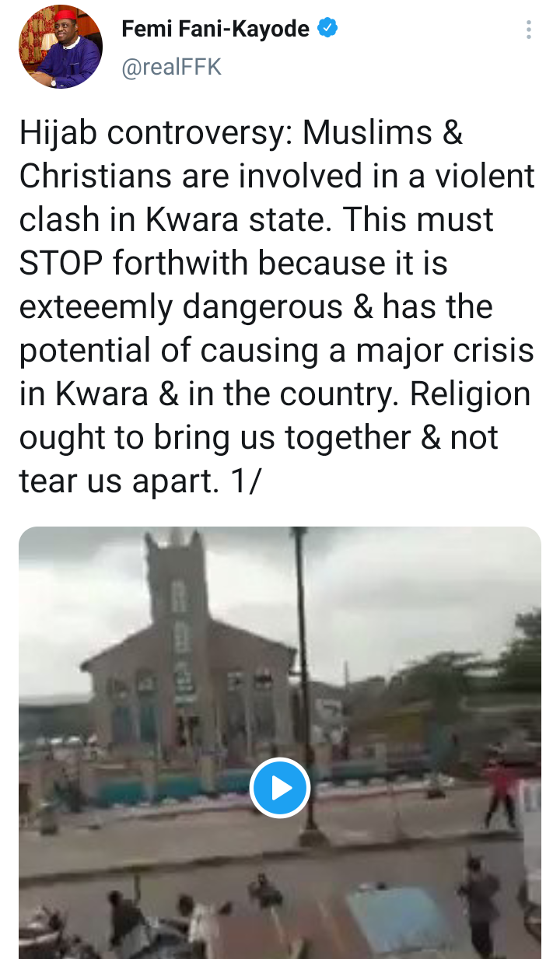Viewport: 560px width, 959px height.
Task: Tap the word "STOP" in the tweet
Action: (x=61, y=264)
